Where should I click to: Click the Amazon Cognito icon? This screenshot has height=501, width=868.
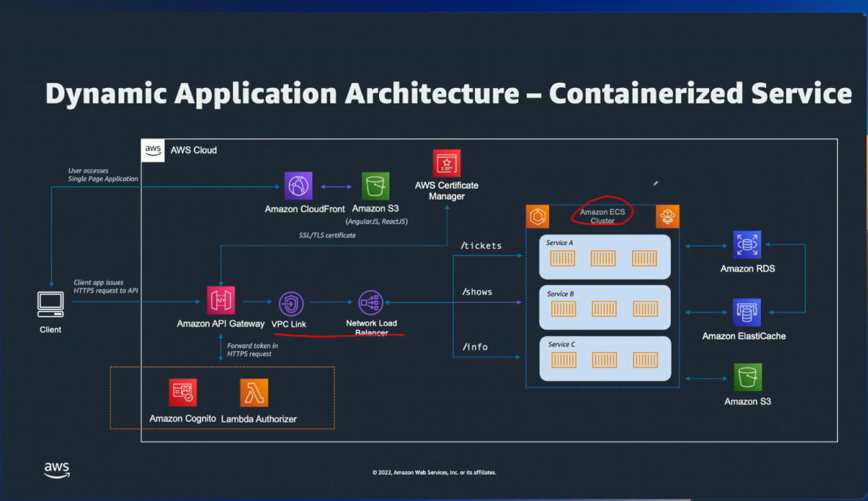pyautogui.click(x=183, y=393)
